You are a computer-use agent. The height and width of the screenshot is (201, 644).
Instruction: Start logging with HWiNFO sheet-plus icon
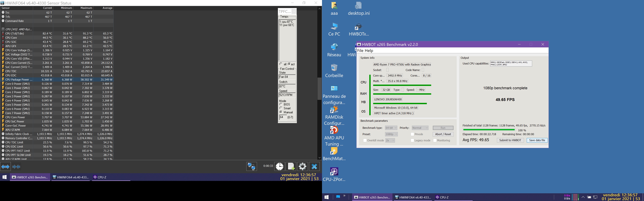(291, 166)
